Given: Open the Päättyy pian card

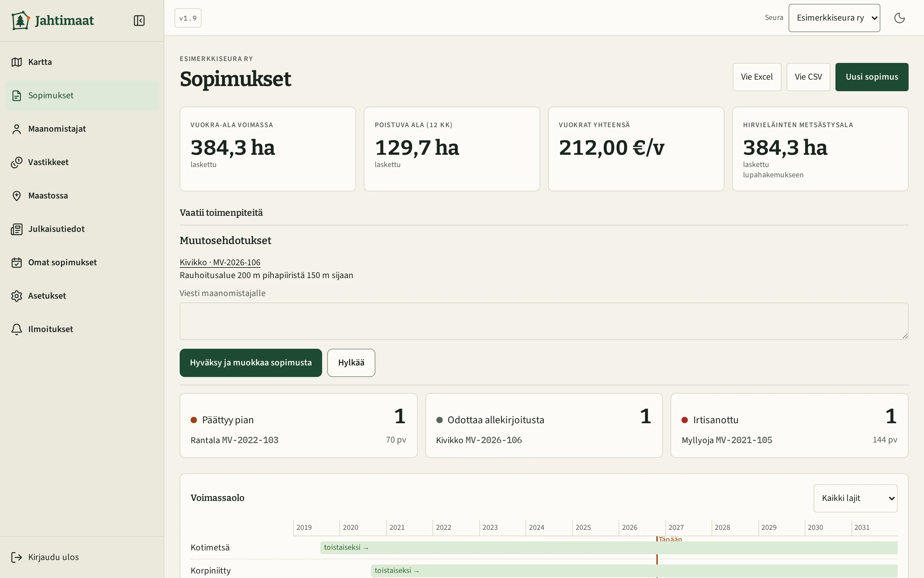Looking at the screenshot, I should [298, 425].
